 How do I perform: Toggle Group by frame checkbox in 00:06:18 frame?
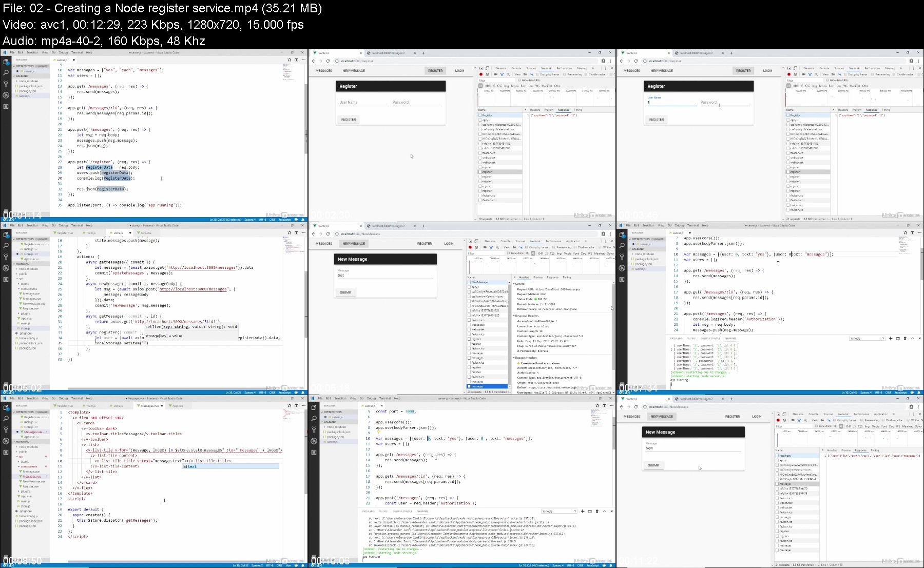[526, 247]
